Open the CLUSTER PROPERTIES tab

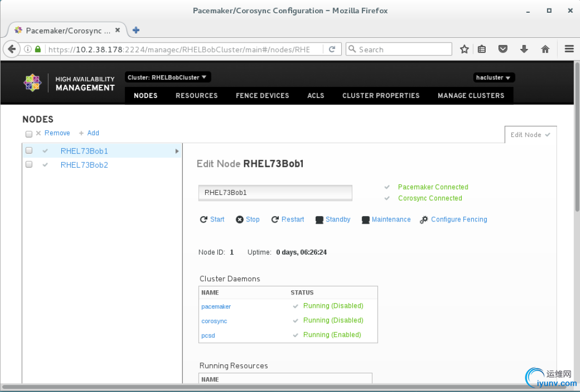pyautogui.click(x=381, y=95)
